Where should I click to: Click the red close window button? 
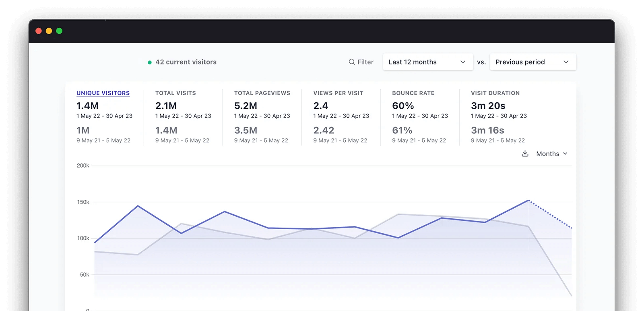click(x=39, y=31)
